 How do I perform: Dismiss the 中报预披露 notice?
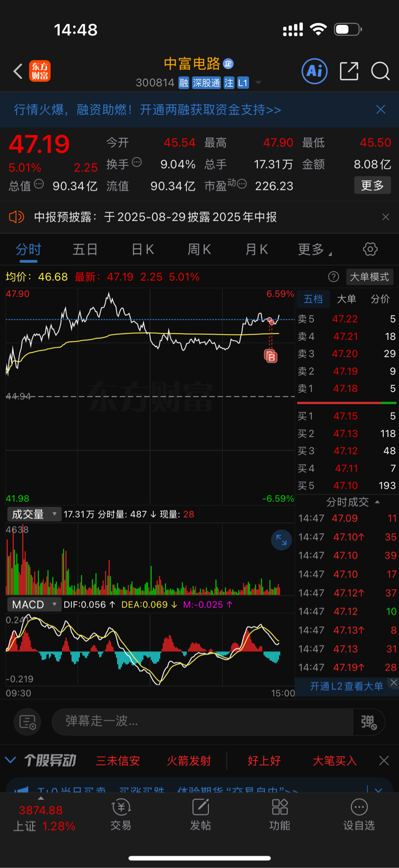click(385, 217)
